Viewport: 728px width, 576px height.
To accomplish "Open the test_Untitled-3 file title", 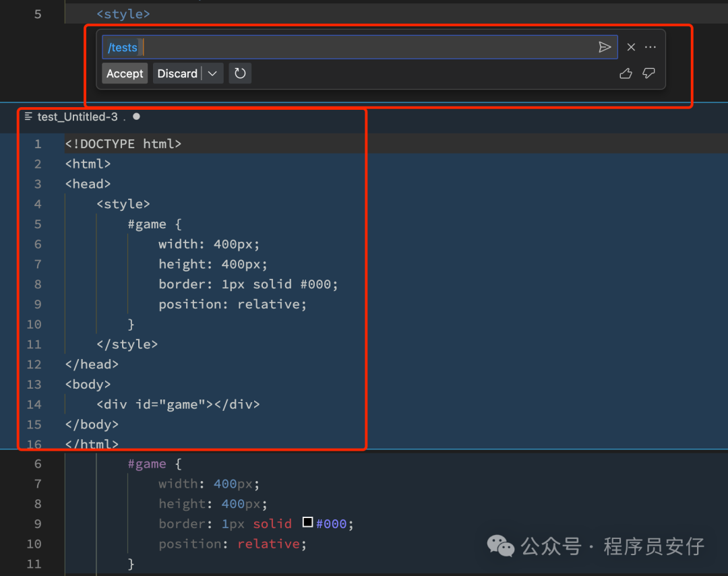I will (78, 117).
